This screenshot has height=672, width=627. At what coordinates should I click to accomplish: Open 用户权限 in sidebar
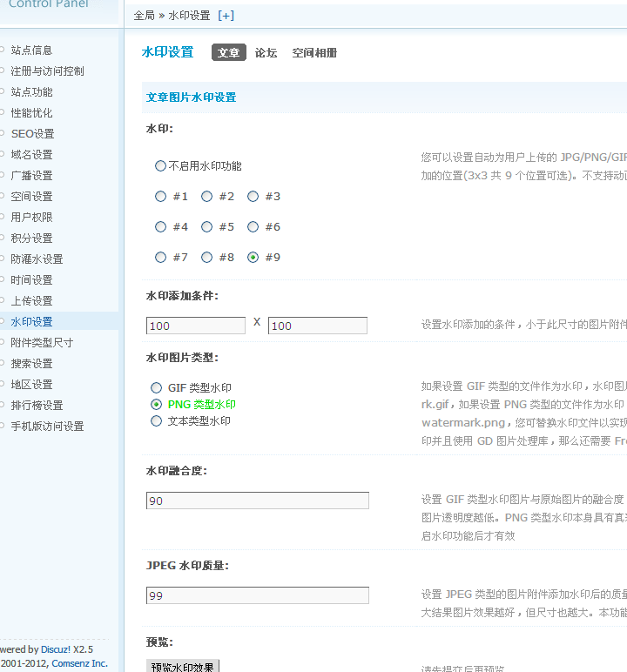click(31, 218)
